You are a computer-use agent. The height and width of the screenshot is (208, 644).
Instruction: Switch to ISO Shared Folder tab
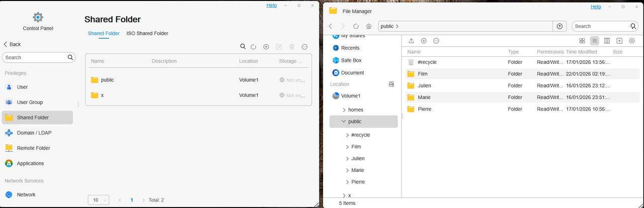tap(147, 33)
